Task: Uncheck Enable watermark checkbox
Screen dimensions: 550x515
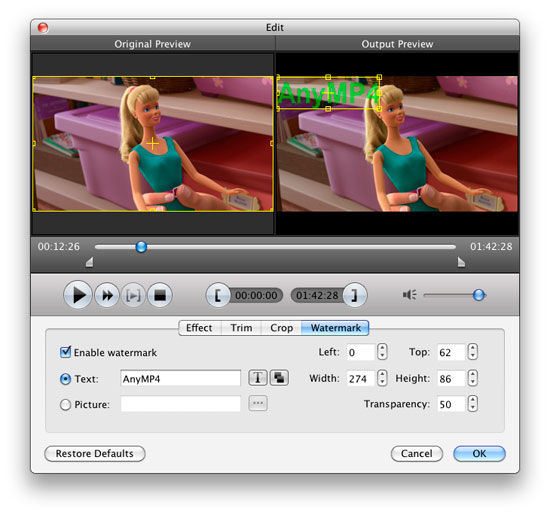Action: point(65,352)
